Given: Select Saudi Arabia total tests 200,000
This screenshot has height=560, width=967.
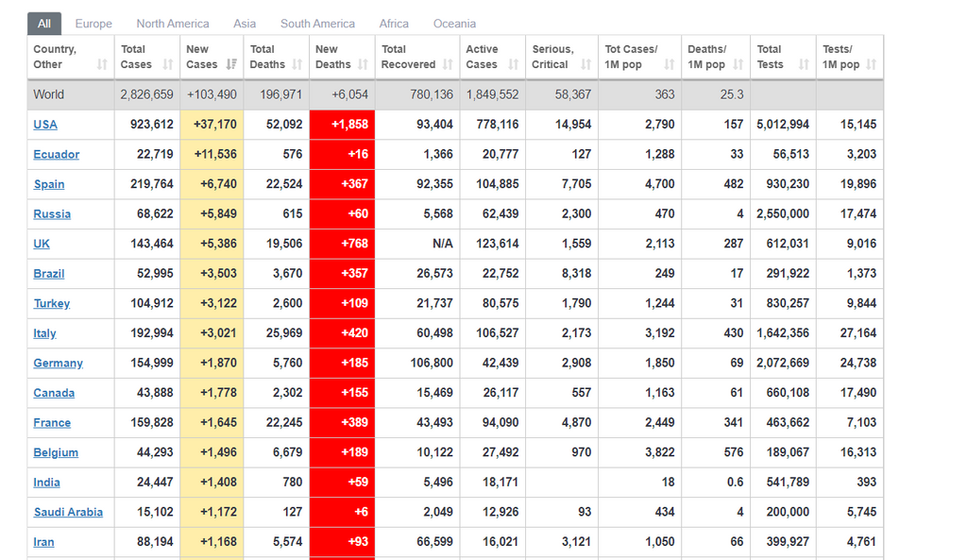Looking at the screenshot, I should tap(788, 513).
